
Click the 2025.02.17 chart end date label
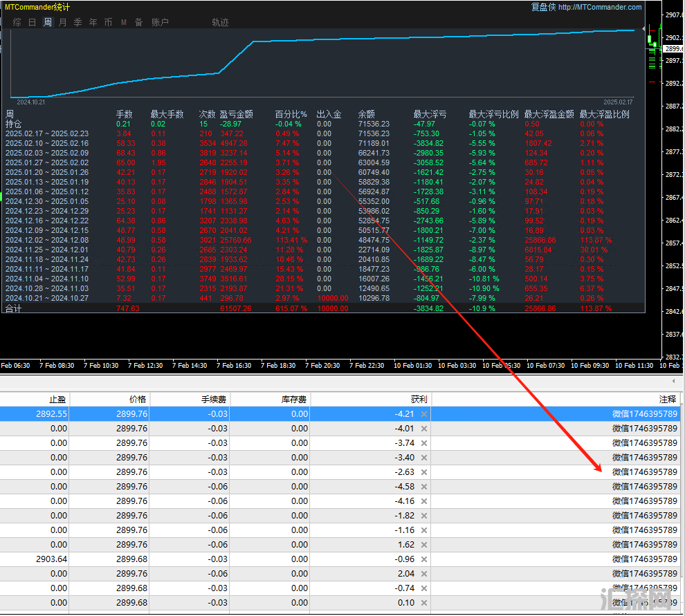click(x=618, y=102)
